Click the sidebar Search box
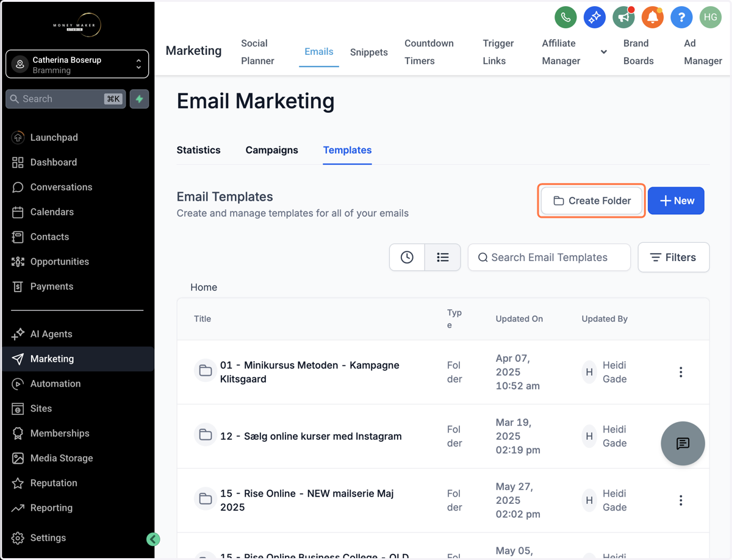 point(65,99)
